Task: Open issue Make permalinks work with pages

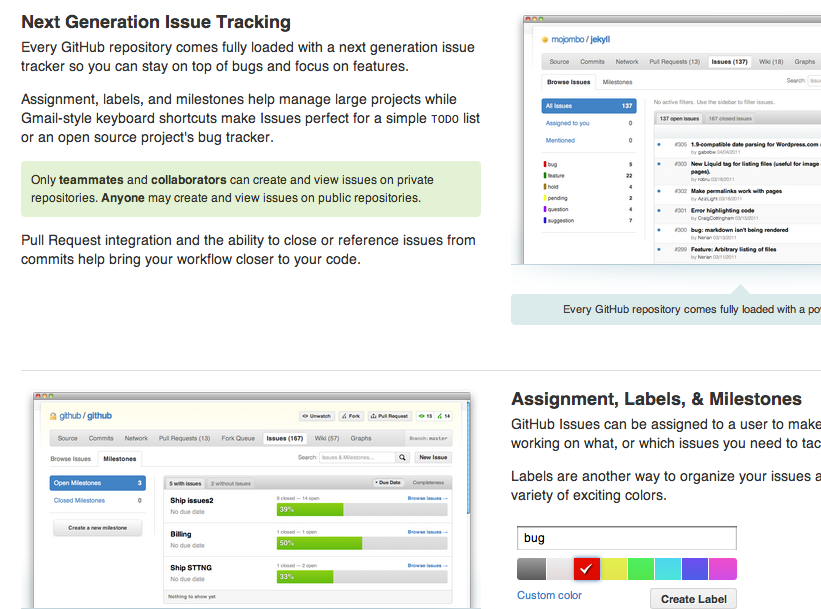Action: (736, 191)
